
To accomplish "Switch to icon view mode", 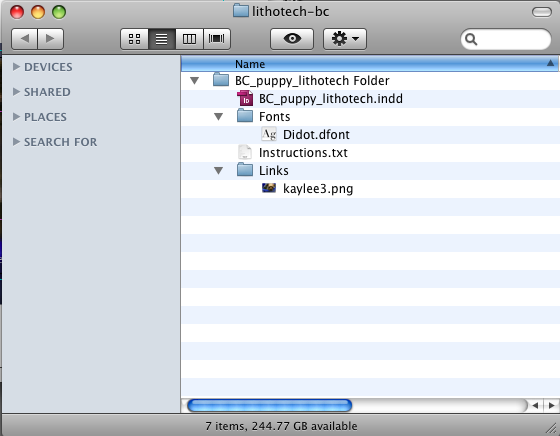I will pos(134,39).
